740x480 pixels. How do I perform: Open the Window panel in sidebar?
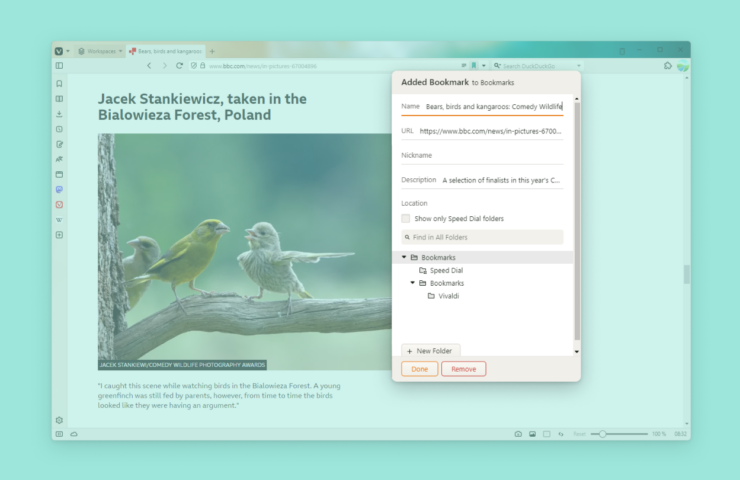click(59, 174)
